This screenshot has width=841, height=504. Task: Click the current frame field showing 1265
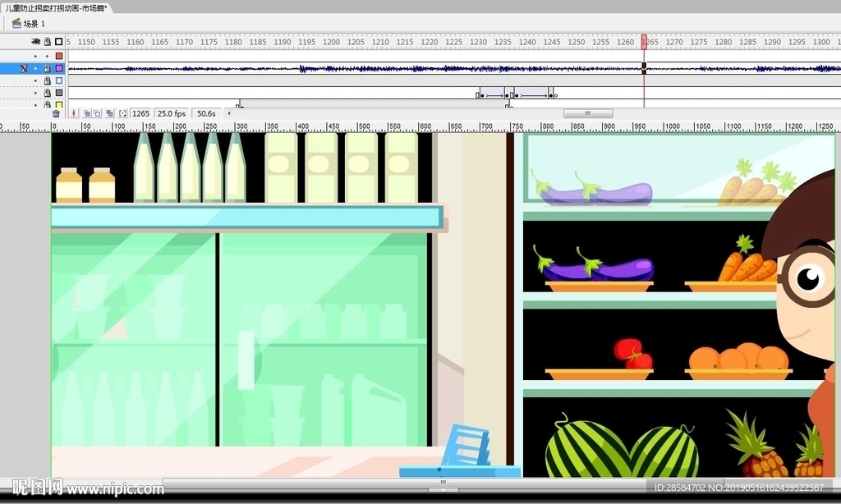[x=140, y=113]
